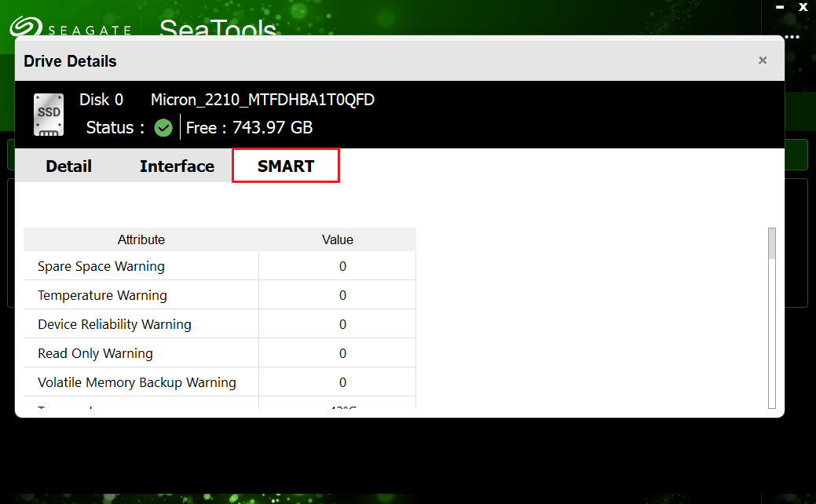Open the Interface tab

click(177, 166)
